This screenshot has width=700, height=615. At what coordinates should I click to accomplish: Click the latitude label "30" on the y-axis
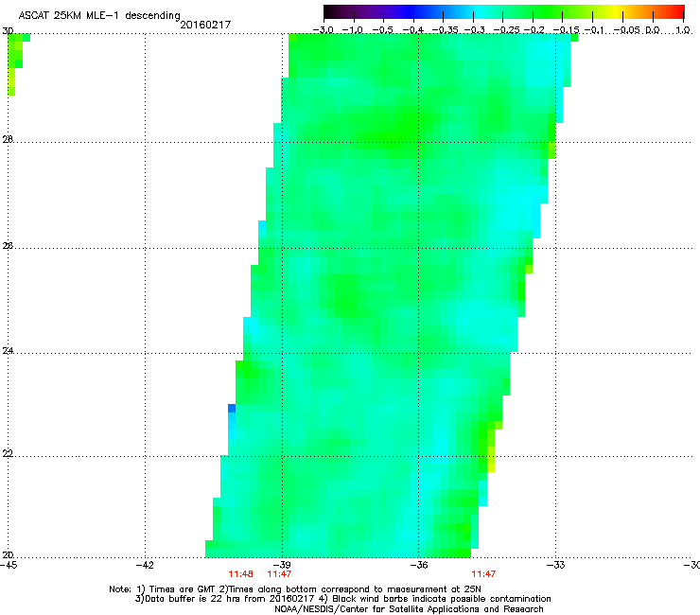(8, 31)
